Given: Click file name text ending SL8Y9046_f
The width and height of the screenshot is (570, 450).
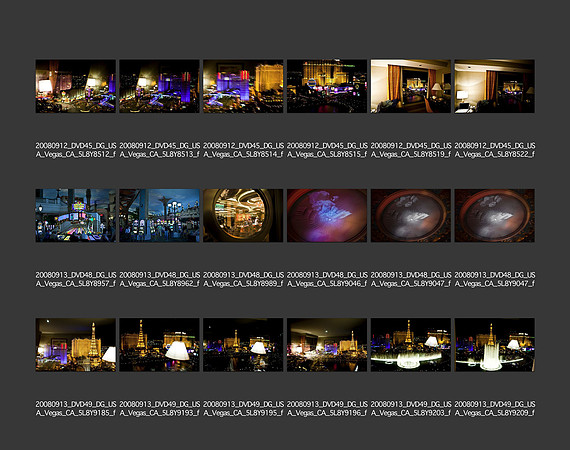Looking at the screenshot, I should [x=327, y=280].
